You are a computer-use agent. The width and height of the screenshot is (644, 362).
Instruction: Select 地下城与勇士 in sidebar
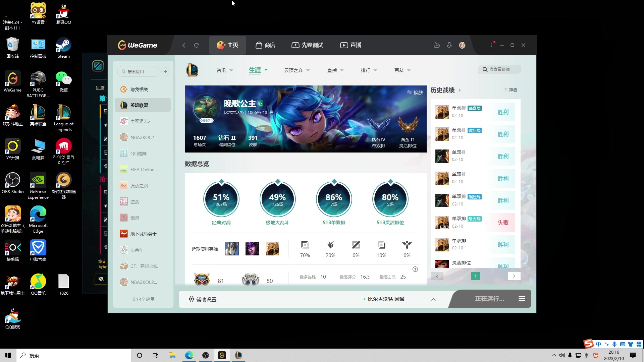(143, 234)
